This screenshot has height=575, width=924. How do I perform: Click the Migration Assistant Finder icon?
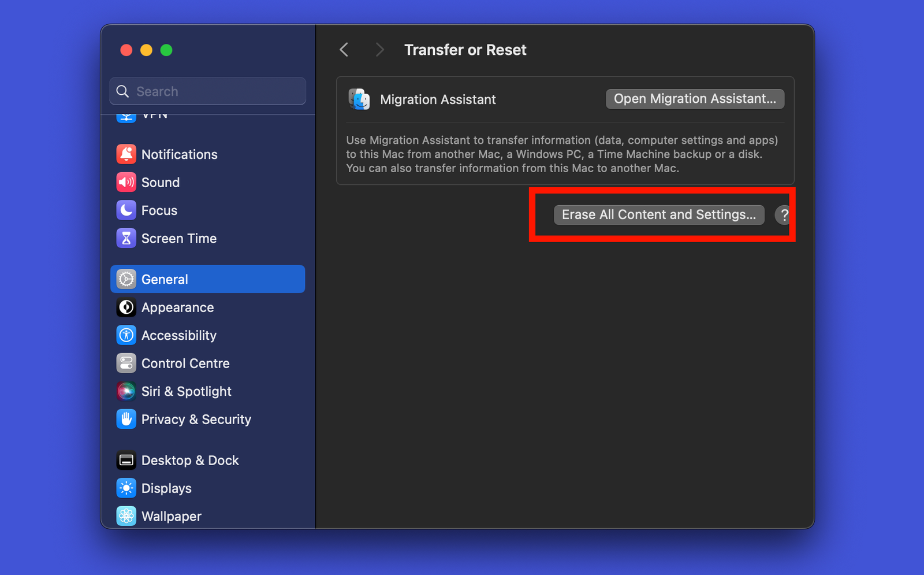click(x=359, y=99)
